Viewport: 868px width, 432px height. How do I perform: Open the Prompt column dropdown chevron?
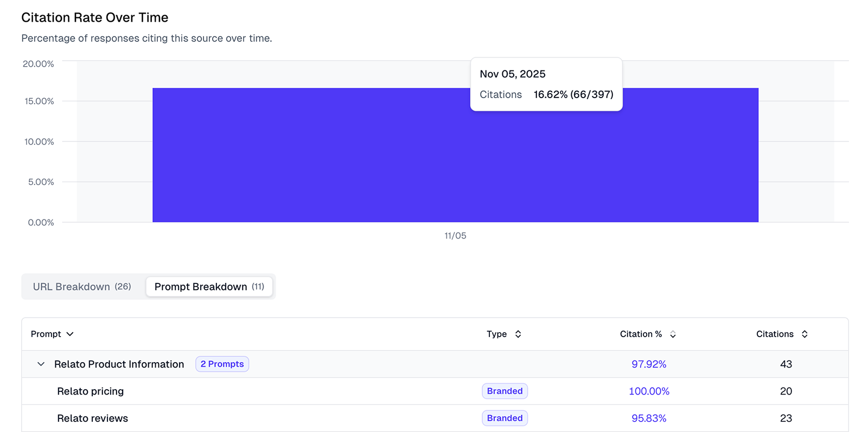click(70, 334)
